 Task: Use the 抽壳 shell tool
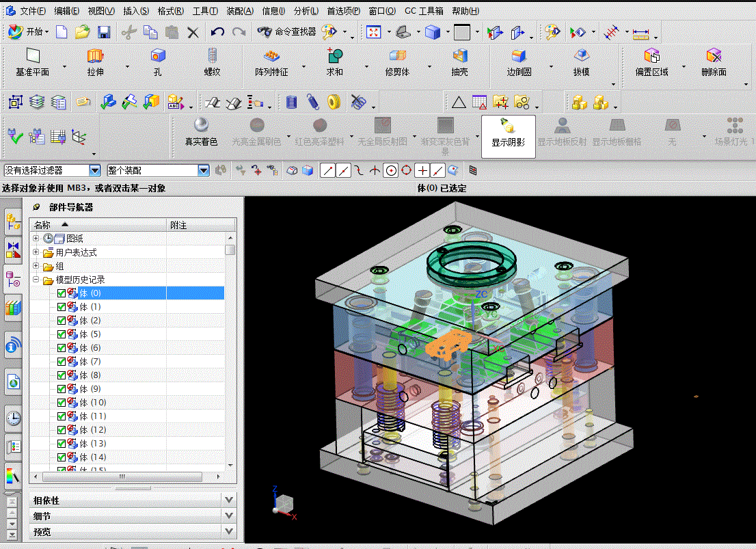click(459, 63)
